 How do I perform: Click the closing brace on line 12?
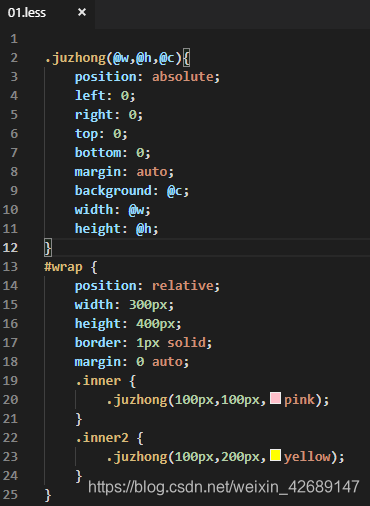pos(48,248)
